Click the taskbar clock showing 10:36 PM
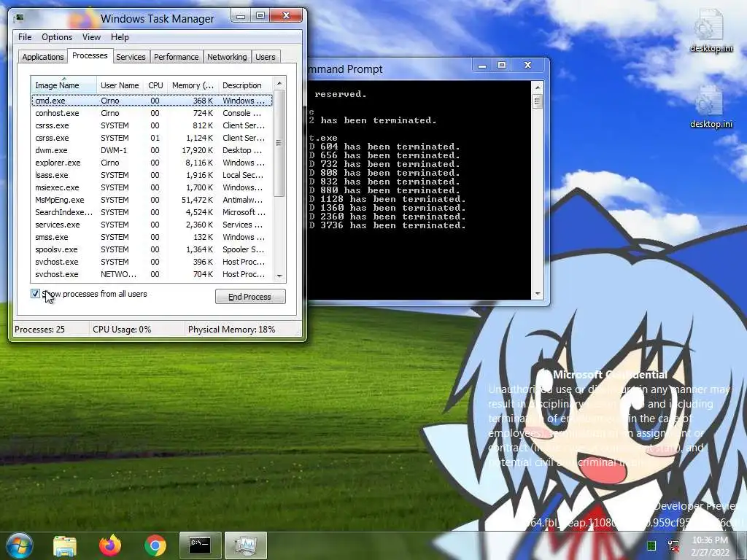The height and width of the screenshot is (560, 747). tap(710, 545)
